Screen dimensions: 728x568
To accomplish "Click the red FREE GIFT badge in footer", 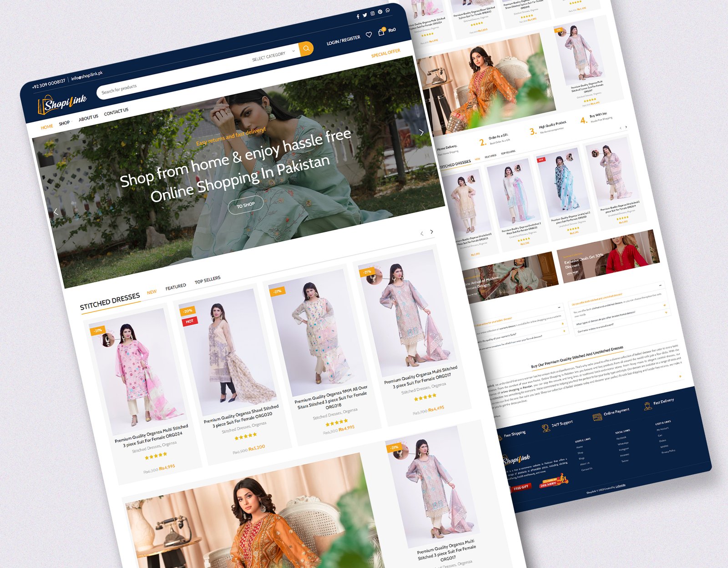I will coord(521,488).
